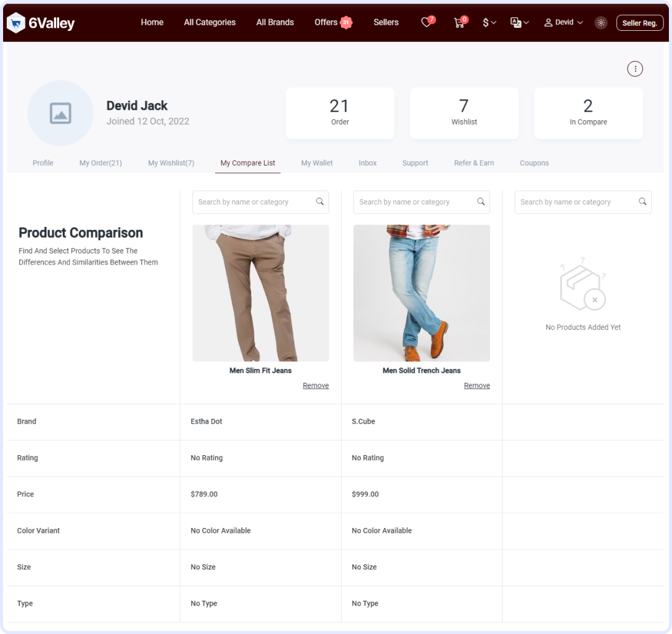Viewport: 672px width, 634px height.
Task: Open the Offers menu
Action: [x=326, y=22]
